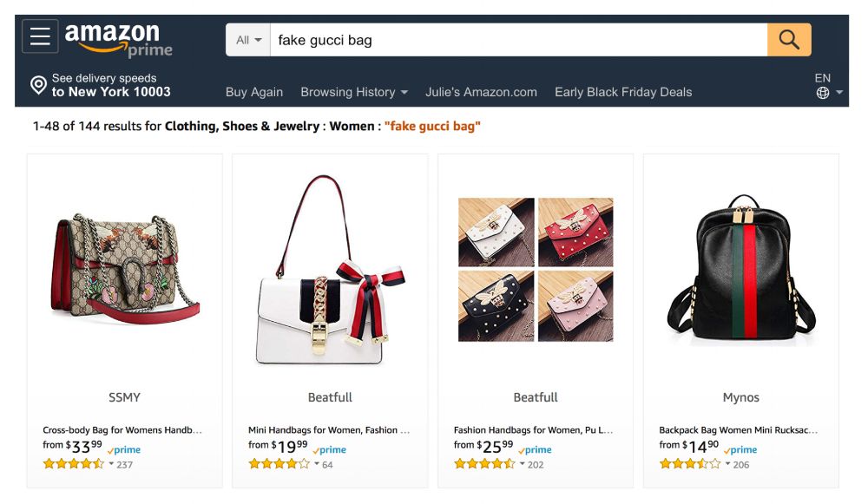Click the star rating of Mynos backpack
This screenshot has width=868, height=504.
[689, 464]
